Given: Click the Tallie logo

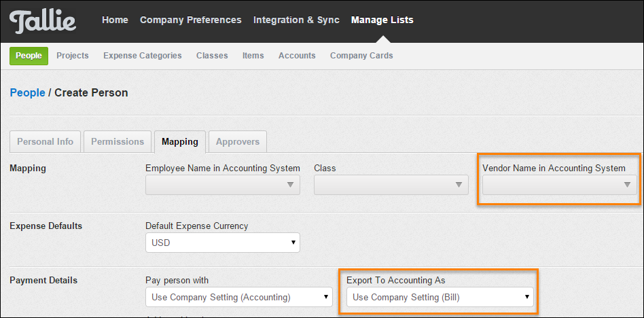Looking at the screenshot, I should coord(43,22).
